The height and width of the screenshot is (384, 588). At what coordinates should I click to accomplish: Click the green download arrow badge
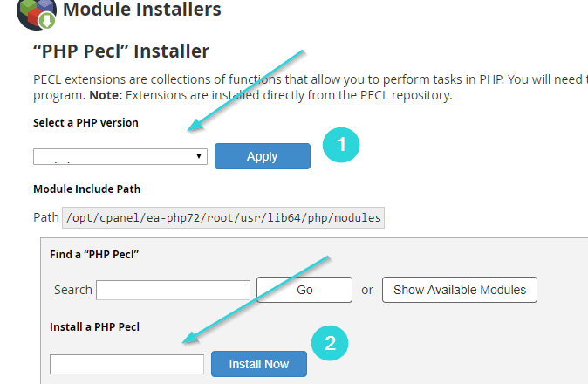47,20
